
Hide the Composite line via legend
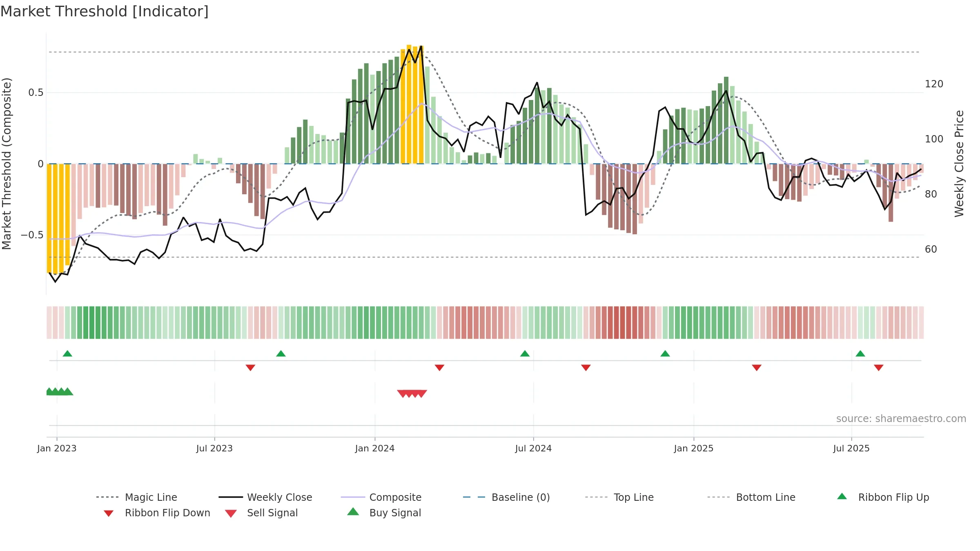pos(381,497)
